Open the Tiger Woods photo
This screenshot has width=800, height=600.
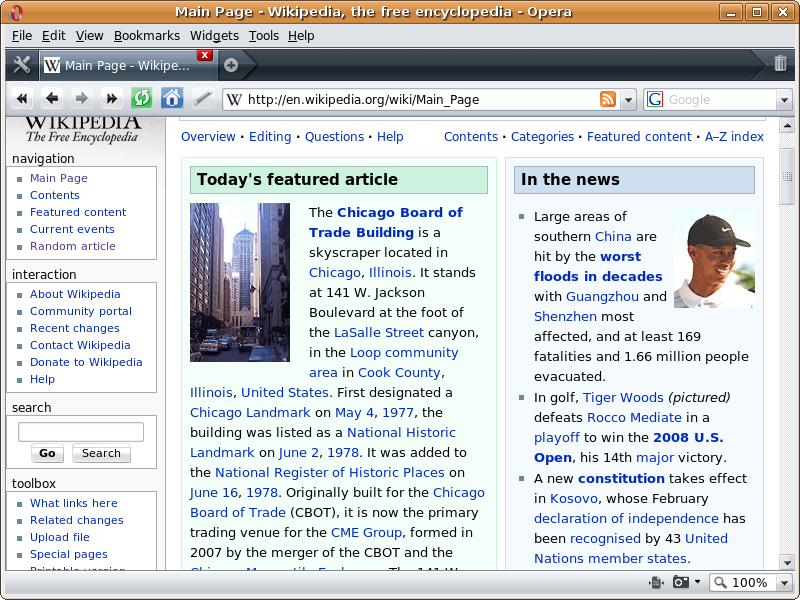[714, 258]
